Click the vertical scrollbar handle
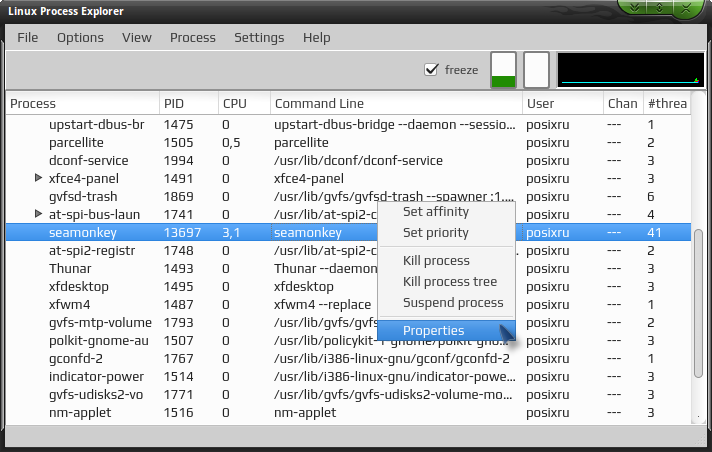The height and width of the screenshot is (452, 712). [x=699, y=303]
